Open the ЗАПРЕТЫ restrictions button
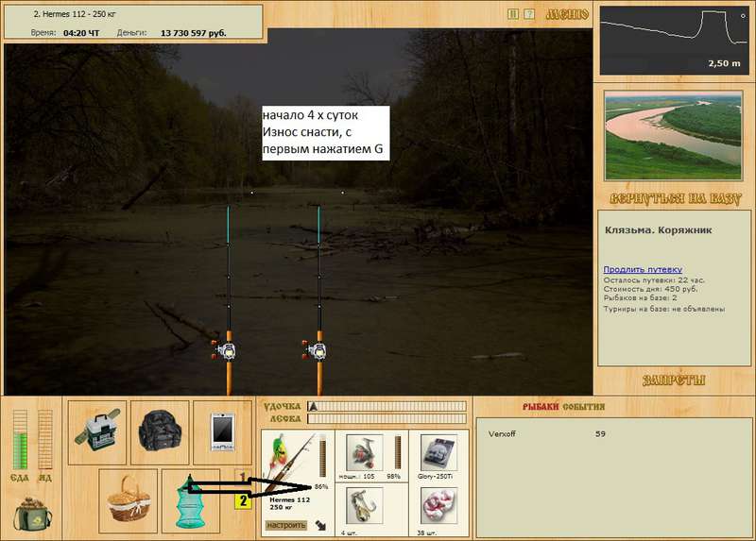 point(674,380)
